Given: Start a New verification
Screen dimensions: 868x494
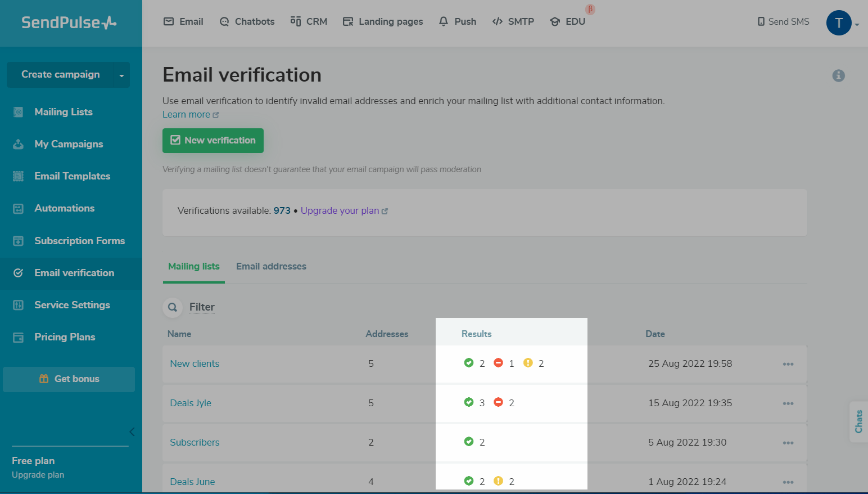Looking at the screenshot, I should tap(213, 141).
